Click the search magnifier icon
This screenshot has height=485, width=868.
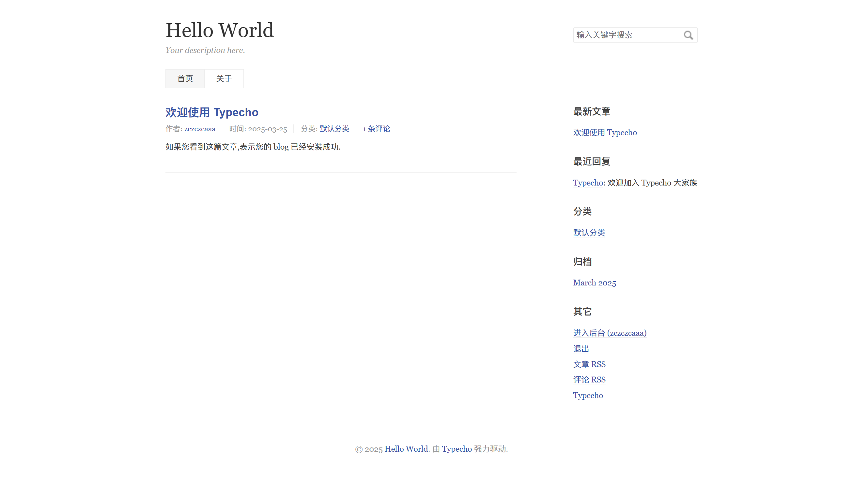[x=688, y=35]
